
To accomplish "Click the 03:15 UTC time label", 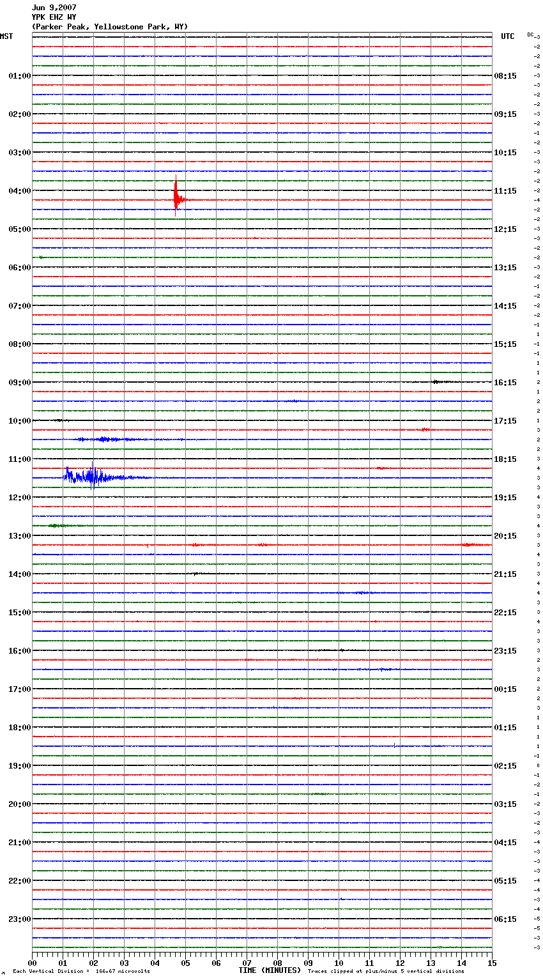I will click(x=505, y=804).
